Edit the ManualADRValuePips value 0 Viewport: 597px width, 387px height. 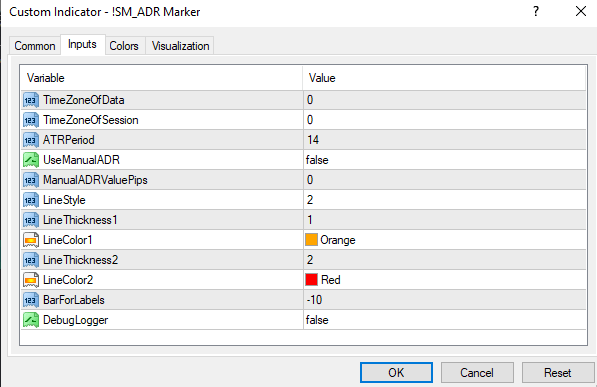[444, 180]
